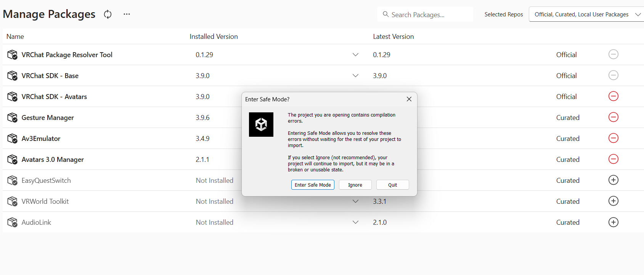Screen dimensions: 644x275
Task: Add the EasyQuestSwitch package
Action: pyautogui.click(x=613, y=180)
